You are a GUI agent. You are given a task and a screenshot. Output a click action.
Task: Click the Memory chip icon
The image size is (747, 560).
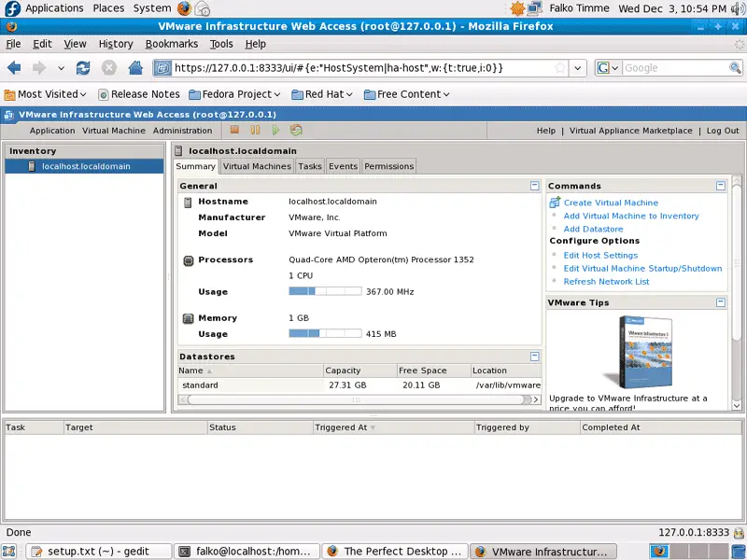coord(189,318)
